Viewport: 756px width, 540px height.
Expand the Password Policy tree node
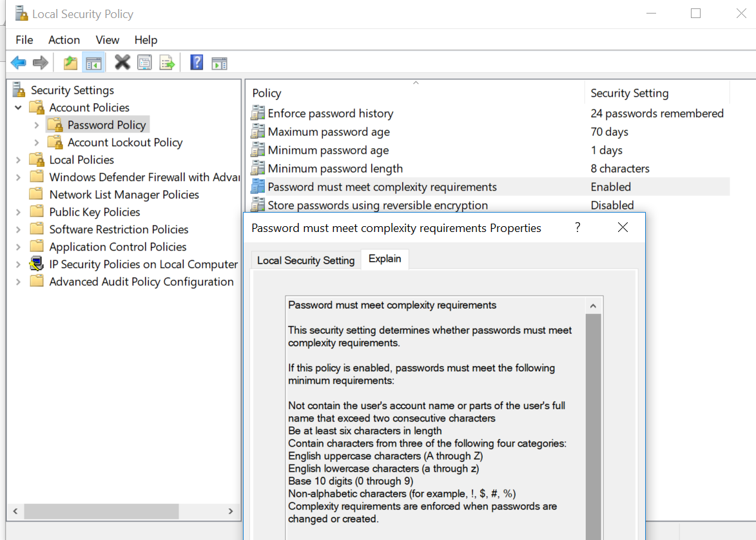point(37,125)
